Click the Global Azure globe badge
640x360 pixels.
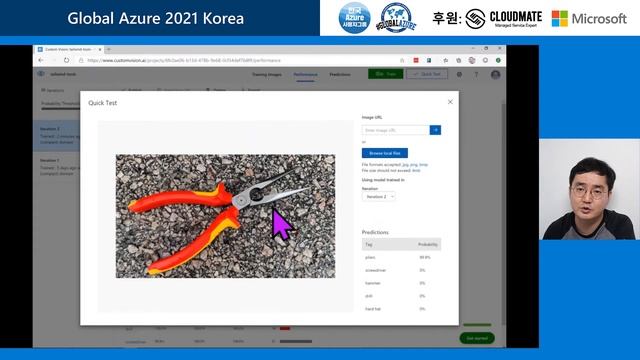tap(396, 18)
